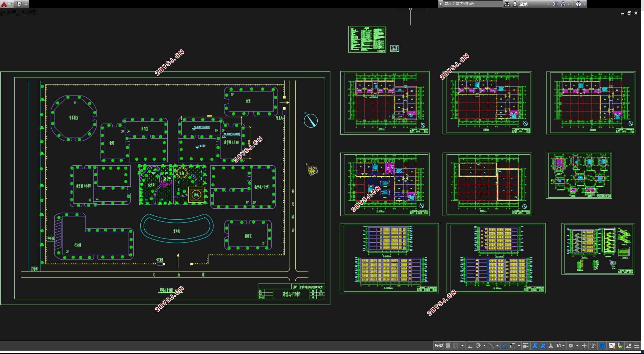Viewport: 644px width, 354px height.
Task: Toggle clean screen icon
Action: point(629,346)
